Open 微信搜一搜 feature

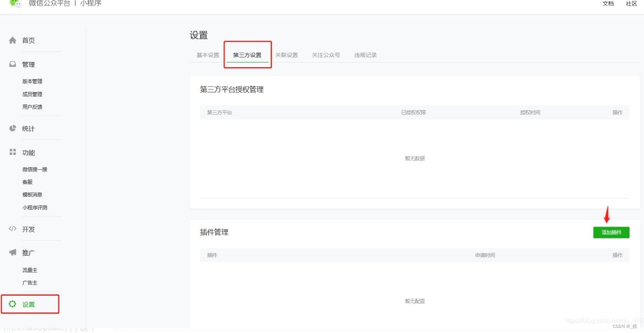(x=35, y=169)
